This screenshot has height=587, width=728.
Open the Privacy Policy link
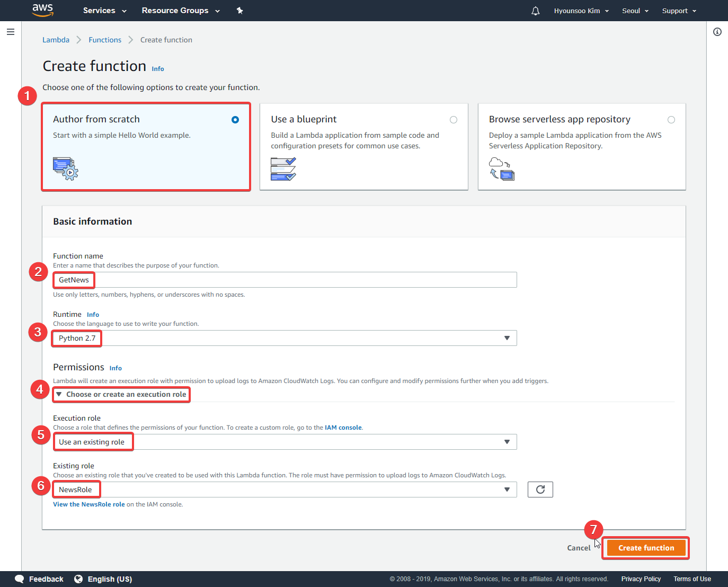pyautogui.click(x=641, y=579)
